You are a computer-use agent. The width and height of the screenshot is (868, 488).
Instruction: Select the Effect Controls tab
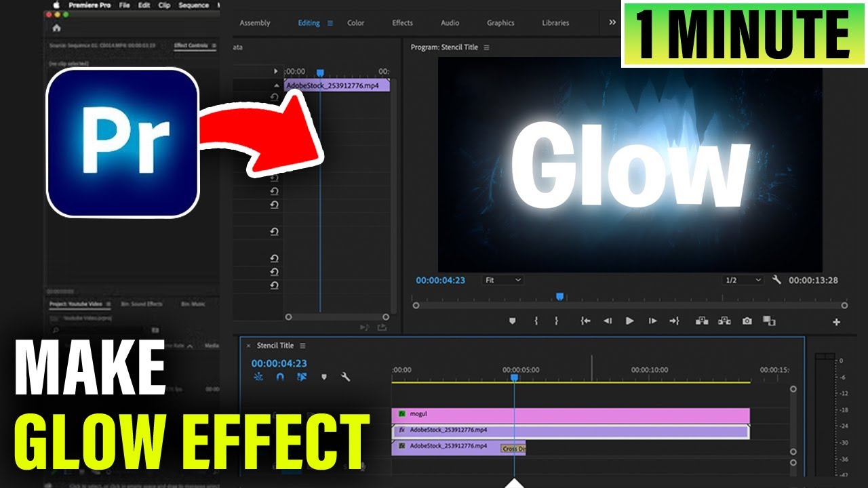coord(191,45)
